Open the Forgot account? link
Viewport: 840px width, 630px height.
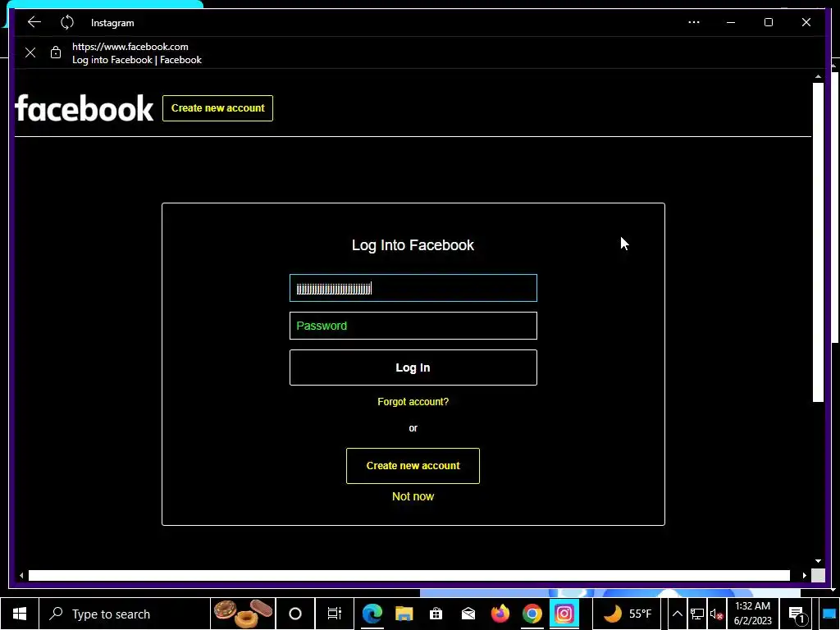click(413, 402)
